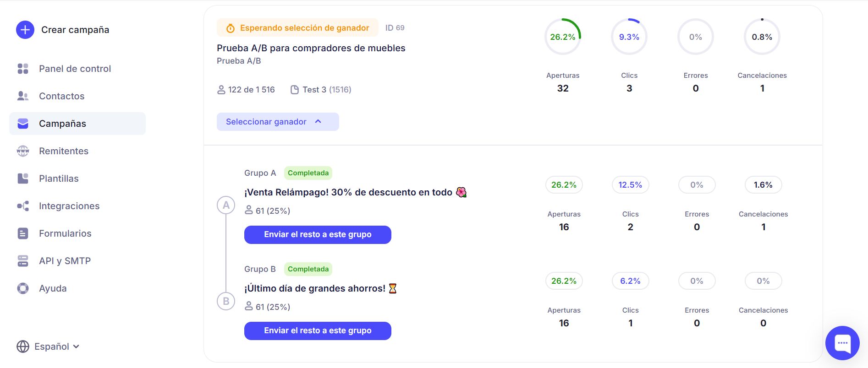Click the API y SMTP server icon
868x368 pixels.
pos(23,261)
